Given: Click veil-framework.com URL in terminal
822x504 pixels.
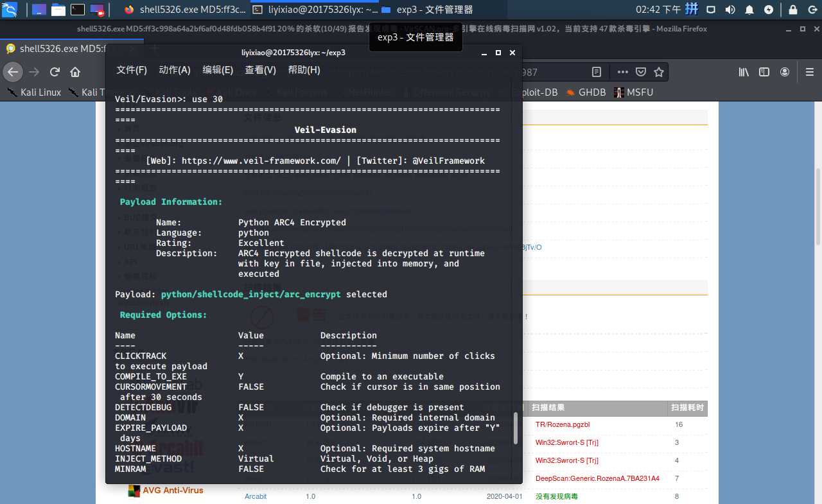Looking at the screenshot, I should pyautogui.click(x=261, y=161).
